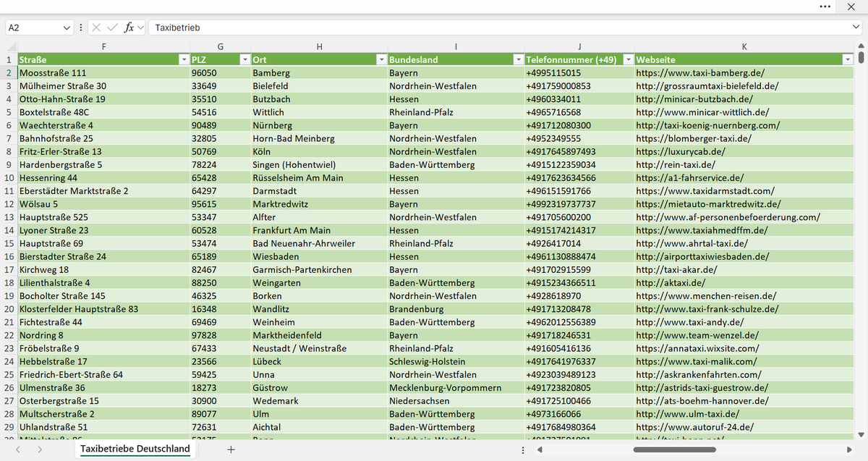The image size is (868, 461).
Task: Select phone cell '+4973166066'
Action: point(579,414)
